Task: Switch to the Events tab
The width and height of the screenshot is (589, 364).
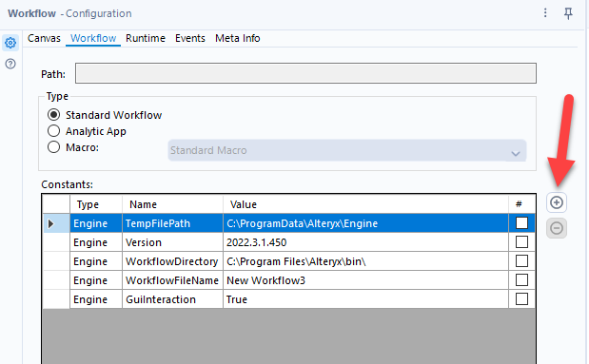Action: pyautogui.click(x=190, y=38)
